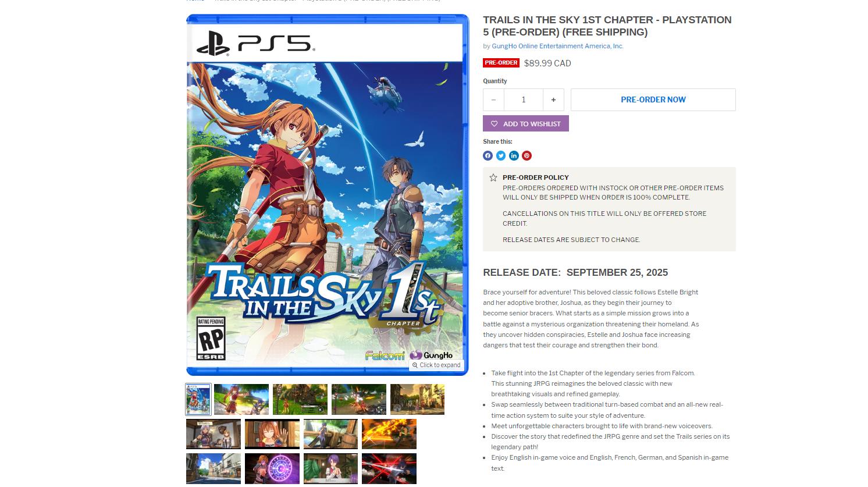The height and width of the screenshot is (487, 868).
Task: Select the town street thumbnail in third row
Action: pos(214,468)
